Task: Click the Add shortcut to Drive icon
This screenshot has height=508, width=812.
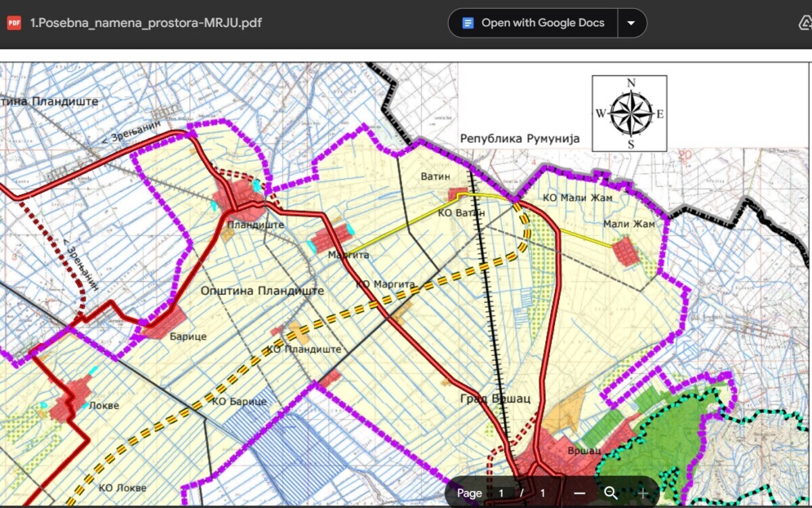Action: pos(805,23)
